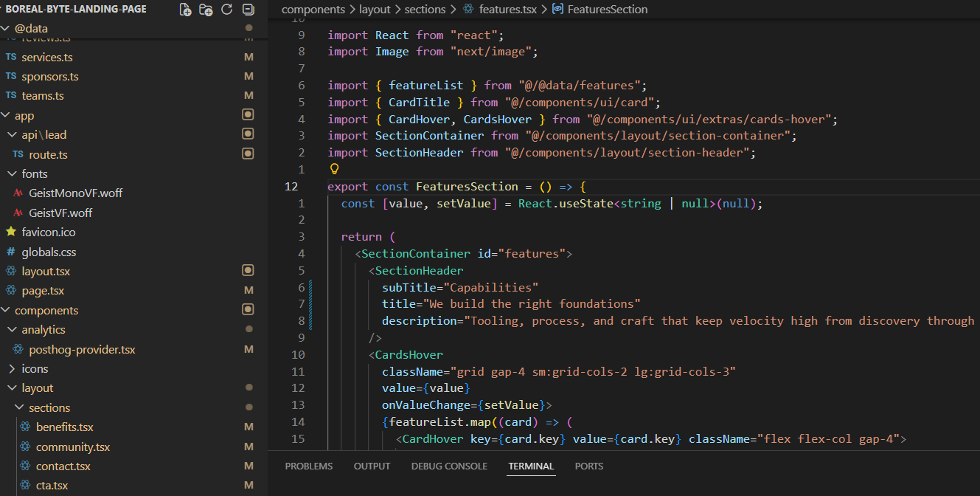Click the layout breadcrumb segment
Viewport: 980px width, 496px height.
[x=375, y=10]
